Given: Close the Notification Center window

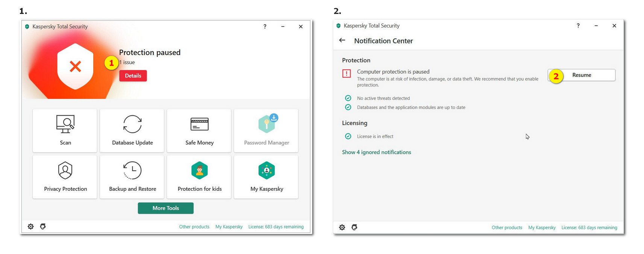Looking at the screenshot, I should 614,26.
